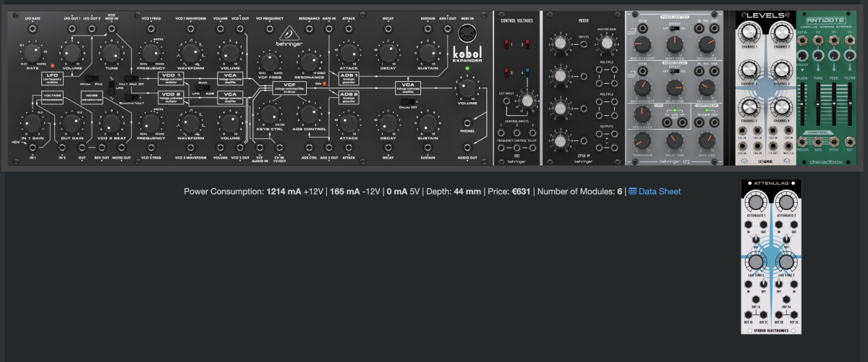
Task: Click the LFO OUT 1 jack
Action: (72, 28)
